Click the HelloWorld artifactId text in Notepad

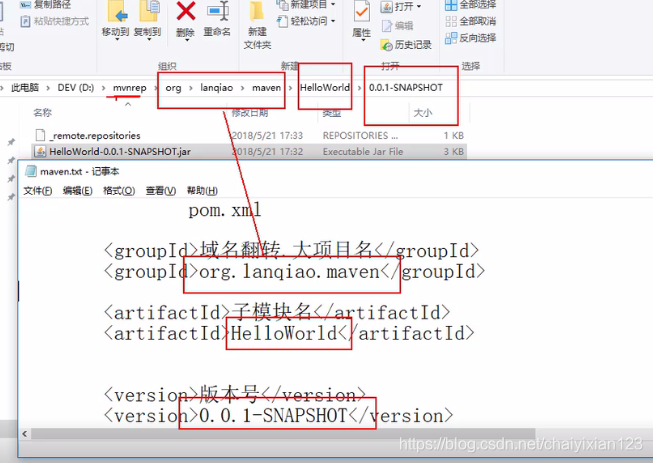(x=284, y=333)
